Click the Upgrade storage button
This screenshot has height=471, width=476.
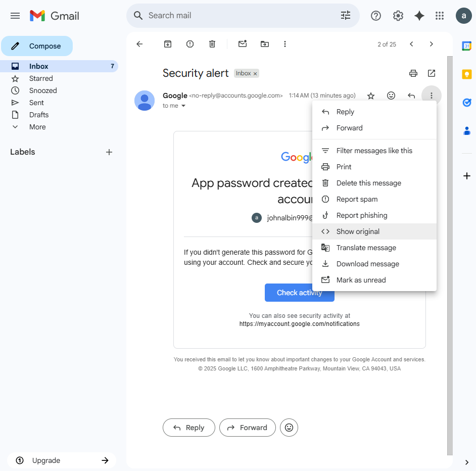[62, 460]
